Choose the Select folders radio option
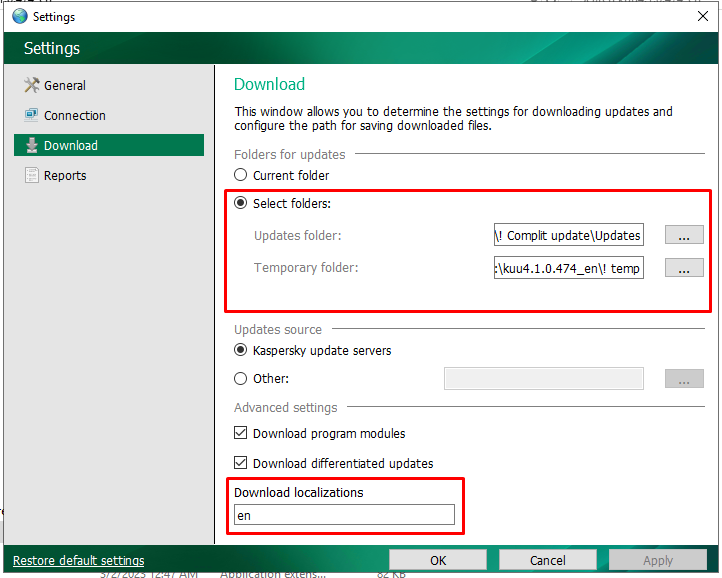 click(x=240, y=203)
